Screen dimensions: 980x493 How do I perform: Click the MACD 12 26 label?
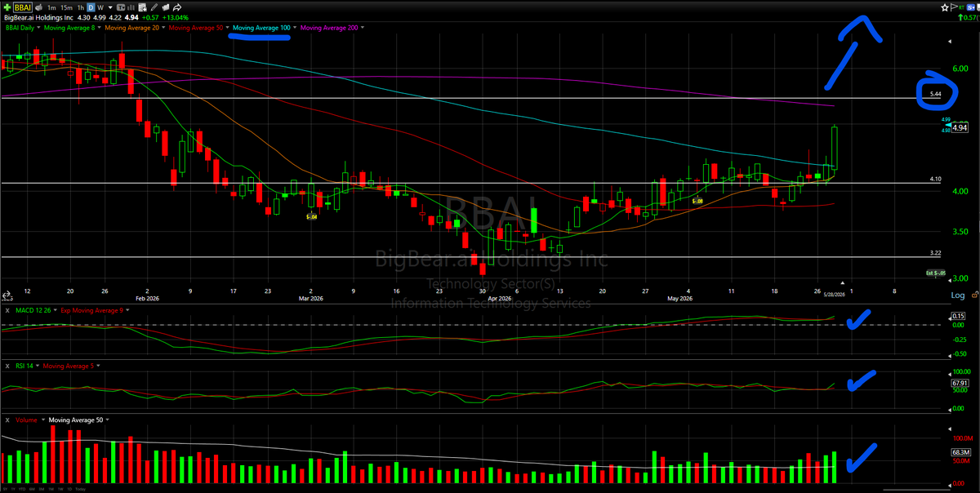33,310
